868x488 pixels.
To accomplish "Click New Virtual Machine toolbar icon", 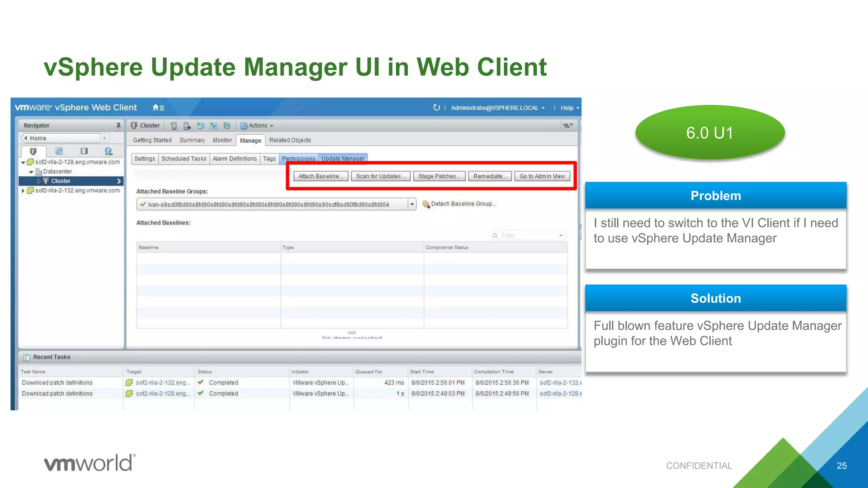I will pyautogui.click(x=200, y=126).
